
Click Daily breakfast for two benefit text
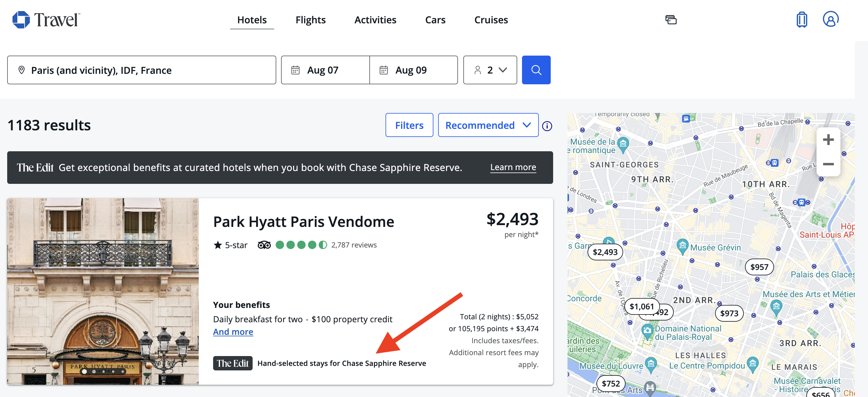click(x=258, y=319)
